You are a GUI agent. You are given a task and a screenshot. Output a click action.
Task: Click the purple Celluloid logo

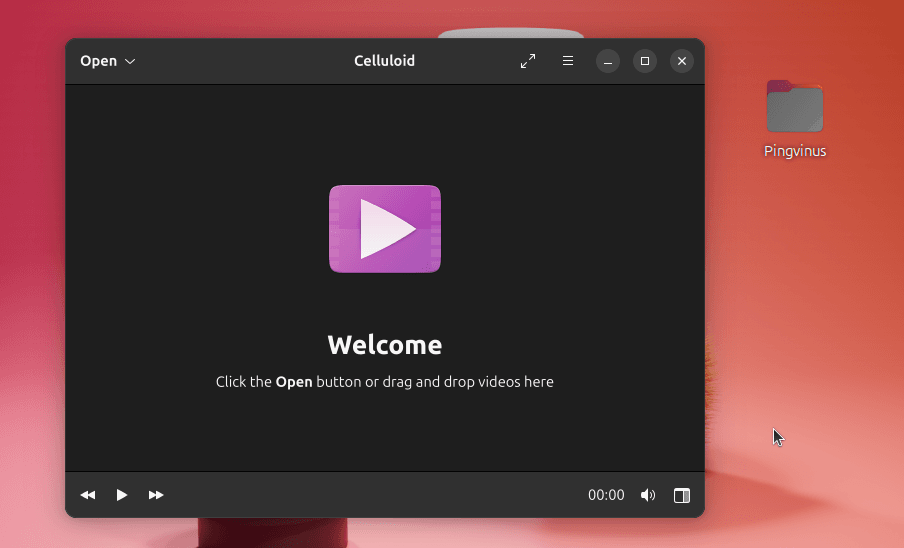click(x=385, y=229)
